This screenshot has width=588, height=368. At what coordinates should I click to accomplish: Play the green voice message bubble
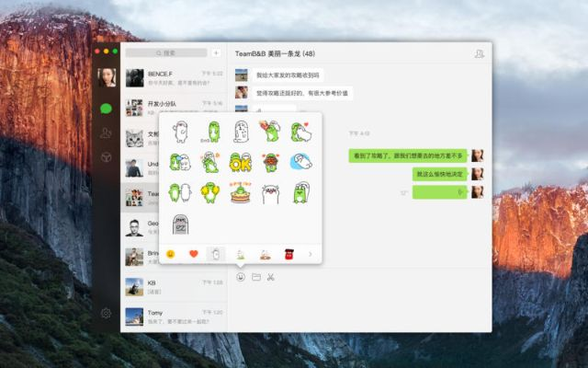[x=439, y=192]
